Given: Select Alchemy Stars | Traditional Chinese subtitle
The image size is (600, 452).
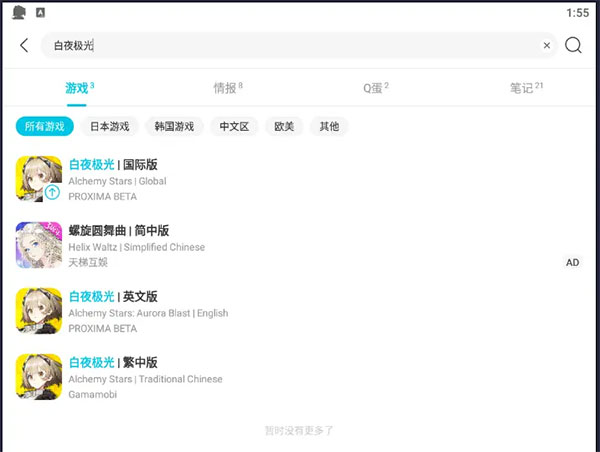Looking at the screenshot, I should (x=145, y=379).
